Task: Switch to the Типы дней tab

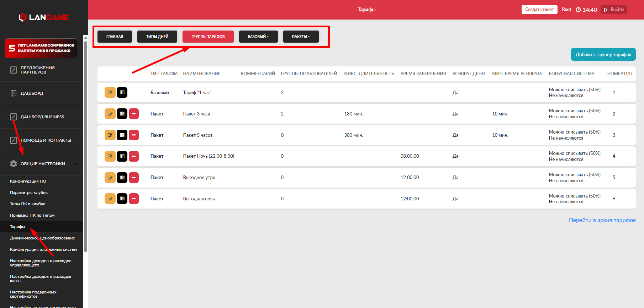Action: click(x=157, y=37)
